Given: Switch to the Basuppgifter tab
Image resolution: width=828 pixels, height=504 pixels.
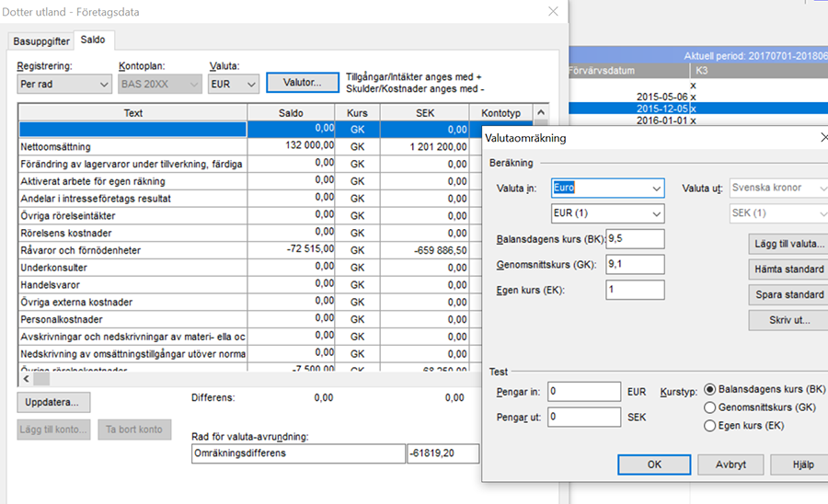Looking at the screenshot, I should pyautogui.click(x=41, y=41).
